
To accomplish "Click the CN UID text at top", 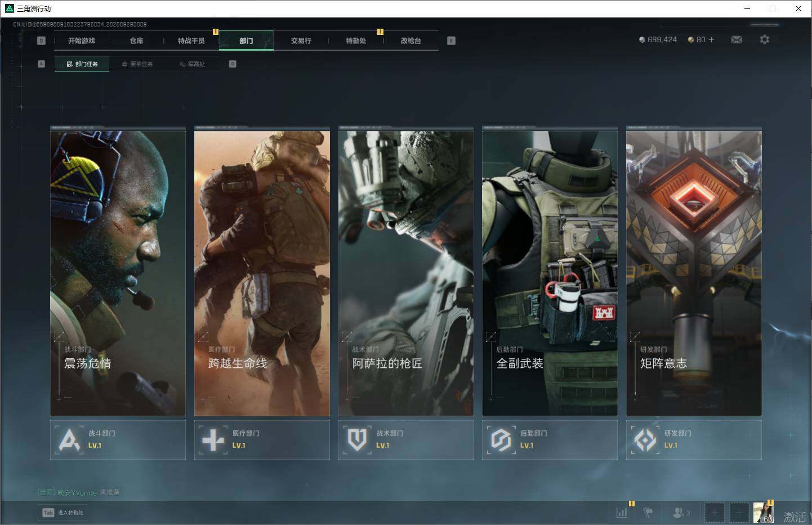I will click(x=79, y=24).
